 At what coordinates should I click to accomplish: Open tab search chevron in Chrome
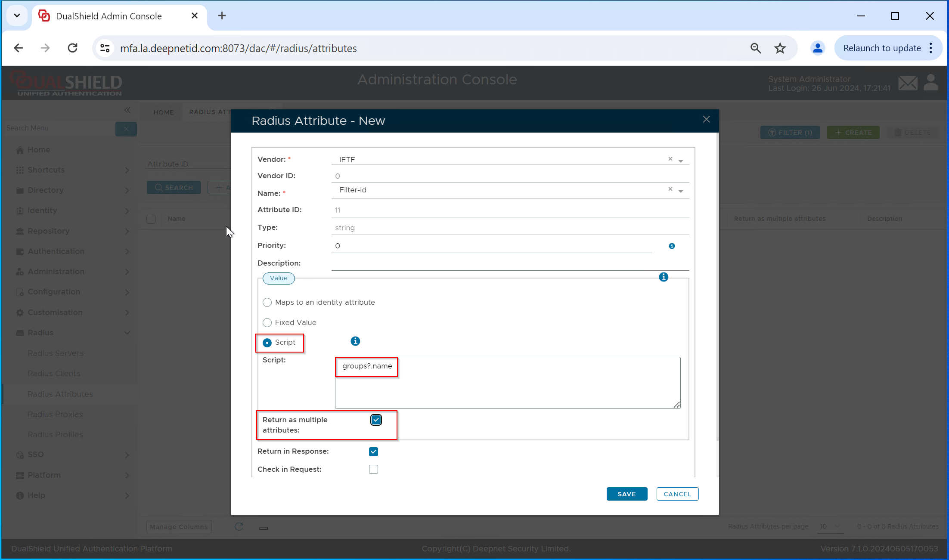click(x=17, y=16)
